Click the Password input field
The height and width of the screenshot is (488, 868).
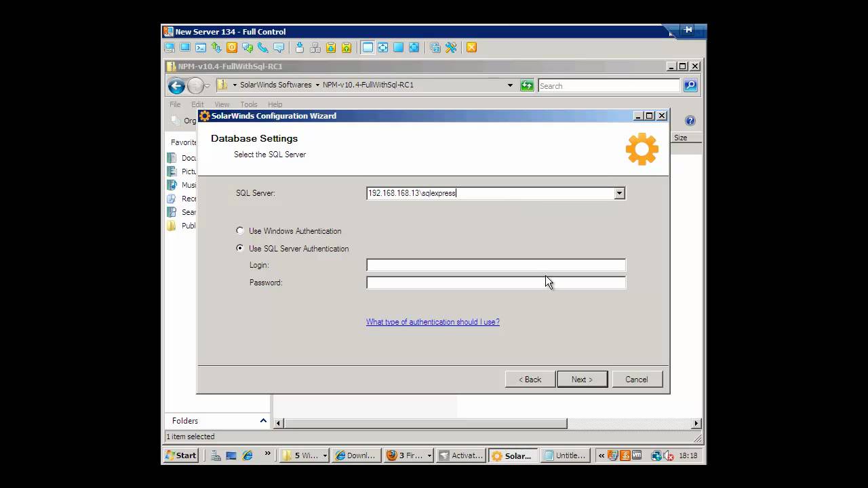click(x=496, y=283)
